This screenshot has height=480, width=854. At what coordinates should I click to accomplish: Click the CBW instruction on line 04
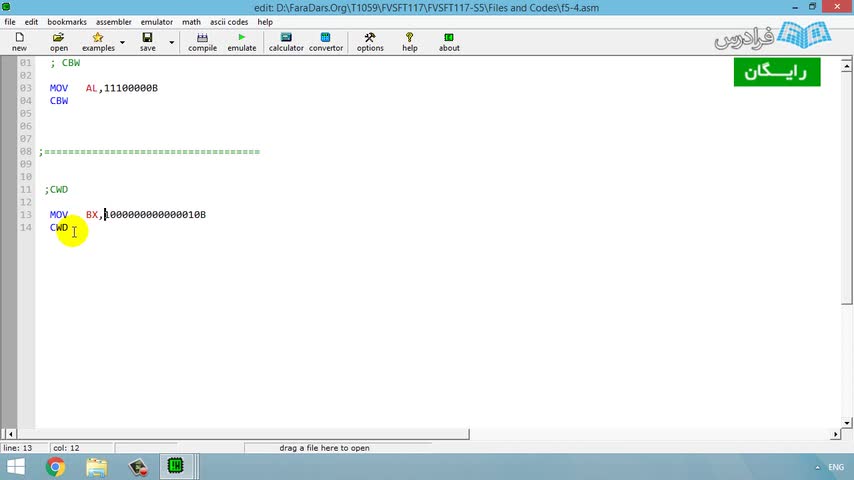pyautogui.click(x=59, y=101)
